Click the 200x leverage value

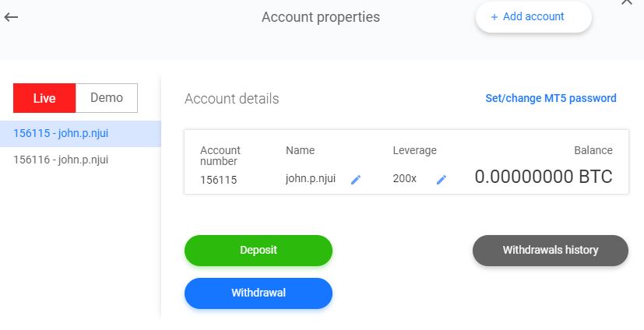pos(405,178)
